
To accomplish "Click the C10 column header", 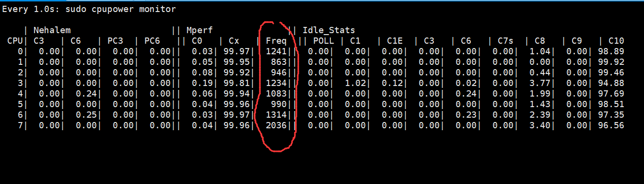I will click(616, 41).
